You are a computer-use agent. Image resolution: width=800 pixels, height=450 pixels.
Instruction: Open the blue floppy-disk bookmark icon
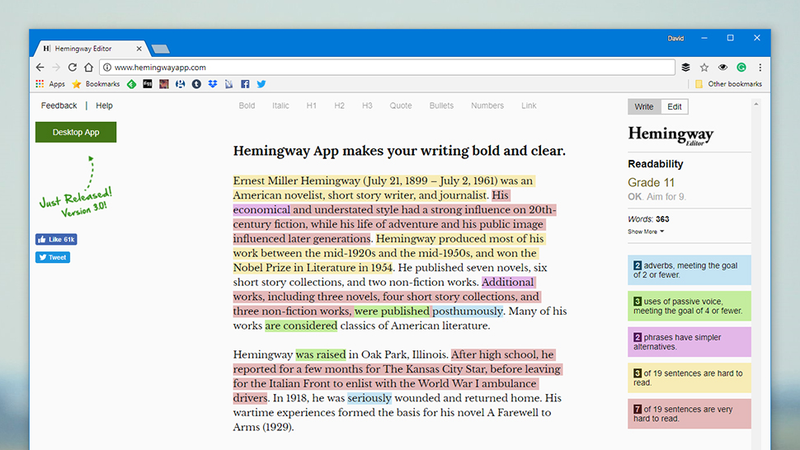point(180,84)
